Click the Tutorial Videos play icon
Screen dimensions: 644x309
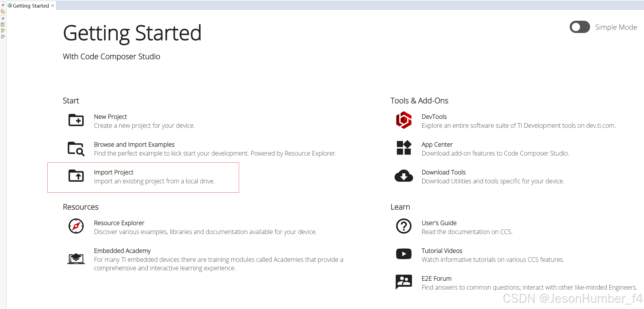point(404,254)
